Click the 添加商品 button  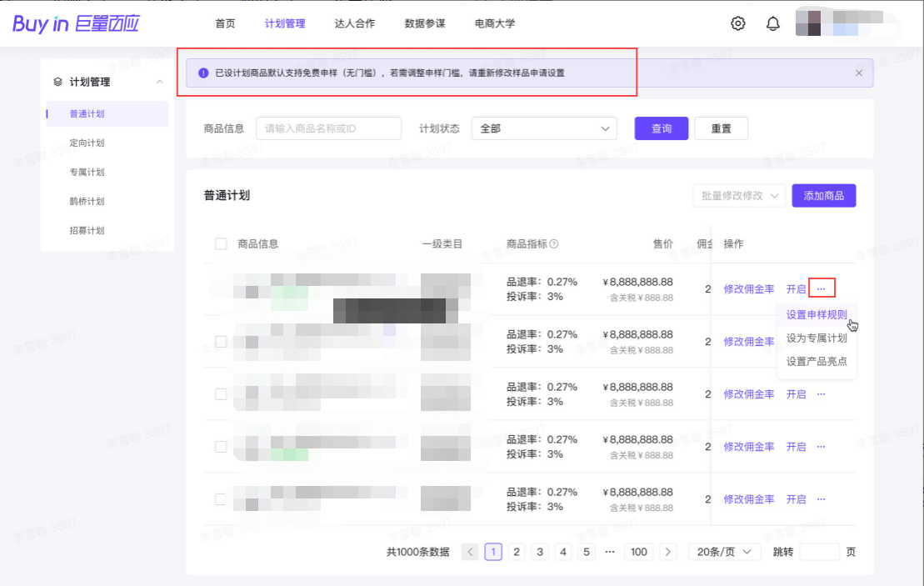point(823,195)
